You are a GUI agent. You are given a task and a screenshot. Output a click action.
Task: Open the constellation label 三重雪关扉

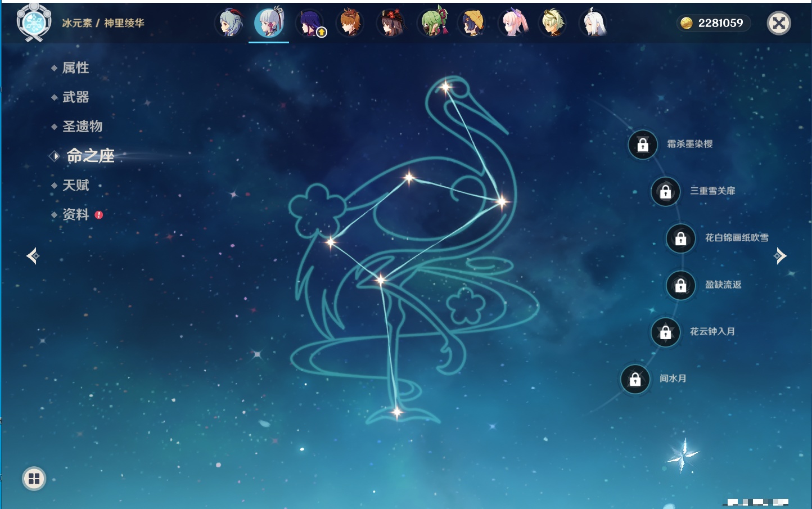(x=712, y=191)
